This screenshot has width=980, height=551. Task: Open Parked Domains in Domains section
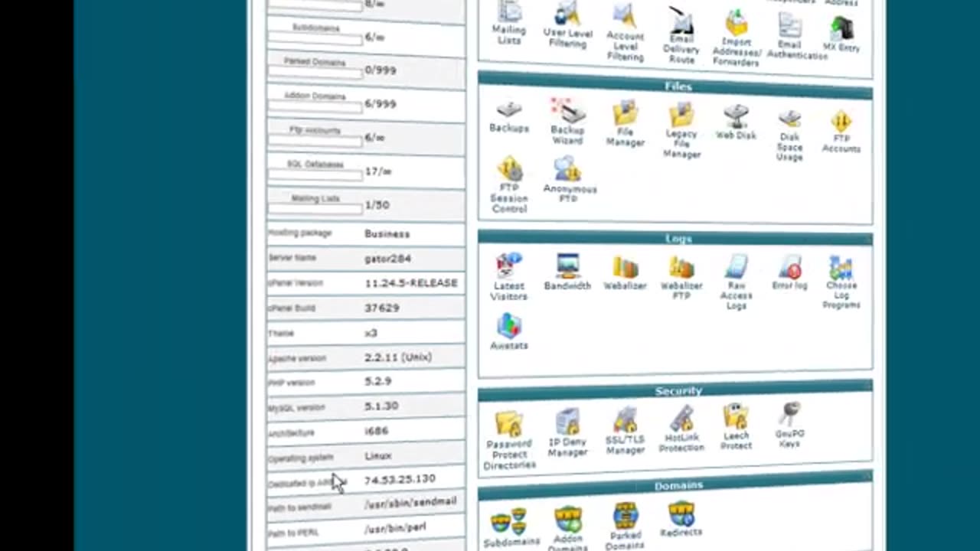click(625, 527)
